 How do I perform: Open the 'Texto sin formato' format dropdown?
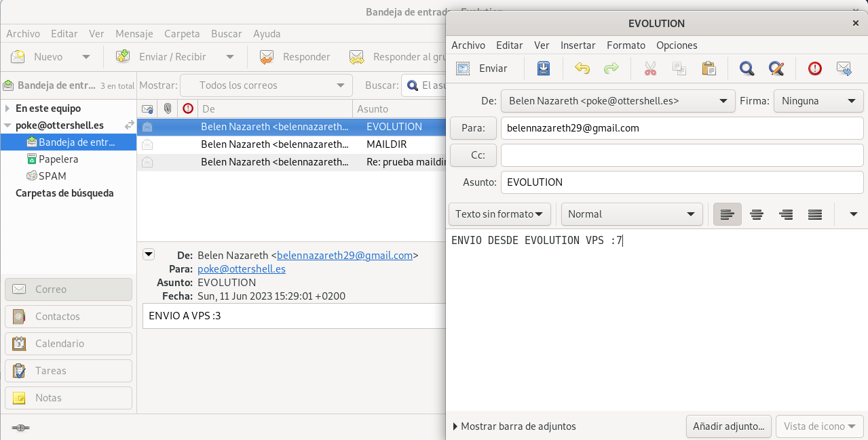499,214
